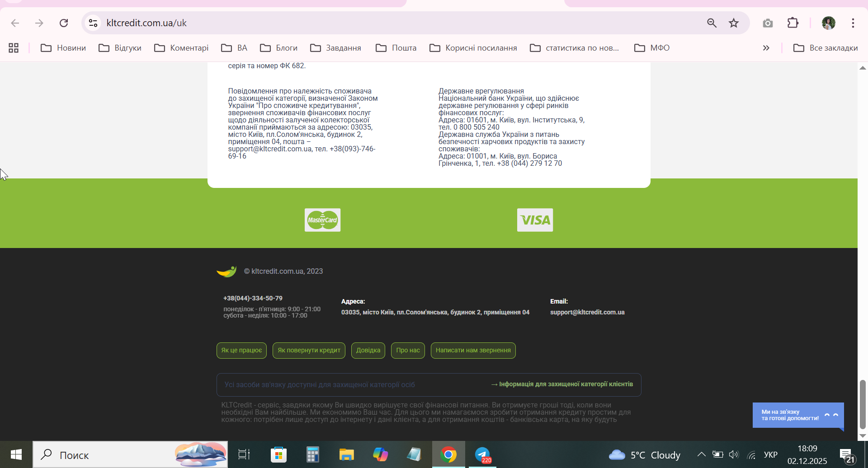Reload the kltcredit.com.ua page

coord(64,23)
